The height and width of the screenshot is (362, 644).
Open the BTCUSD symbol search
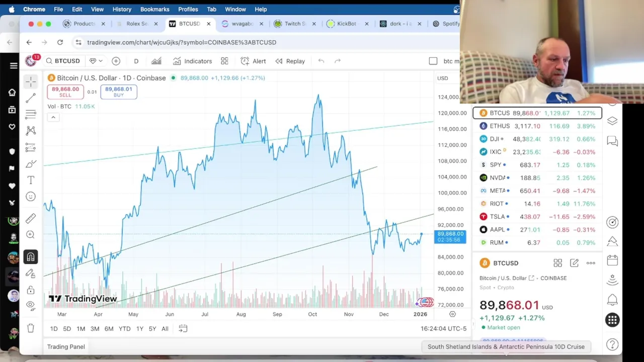click(63, 61)
